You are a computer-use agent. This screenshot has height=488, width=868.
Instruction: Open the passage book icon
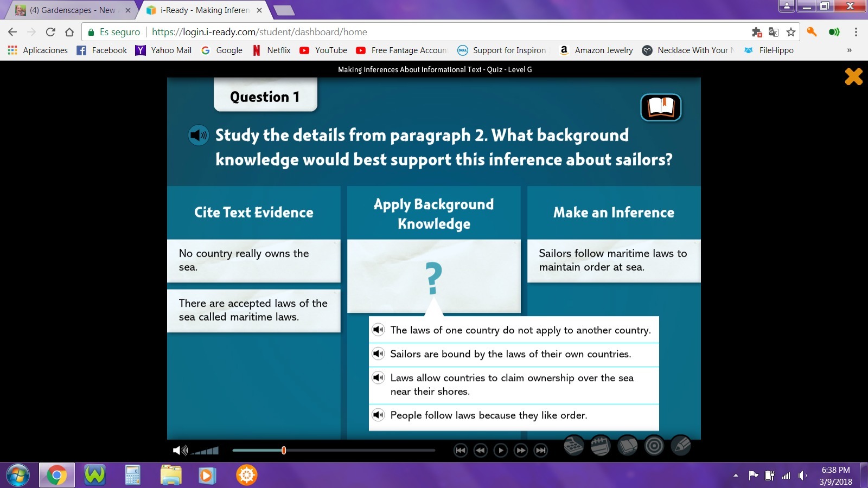point(661,107)
